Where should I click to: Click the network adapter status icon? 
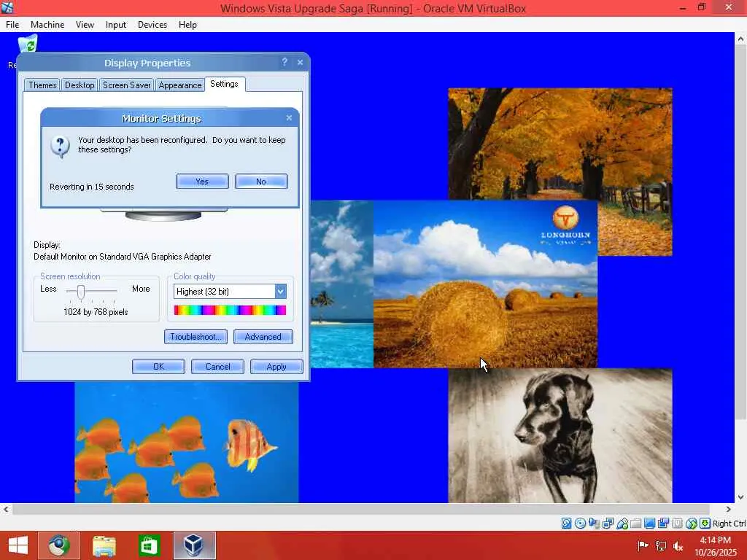click(x=608, y=524)
